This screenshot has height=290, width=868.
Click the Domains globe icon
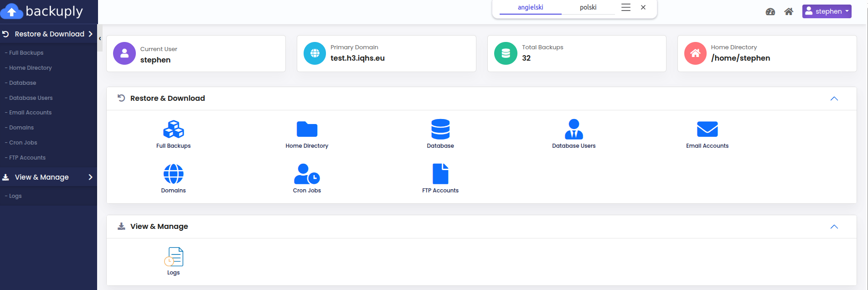173,174
